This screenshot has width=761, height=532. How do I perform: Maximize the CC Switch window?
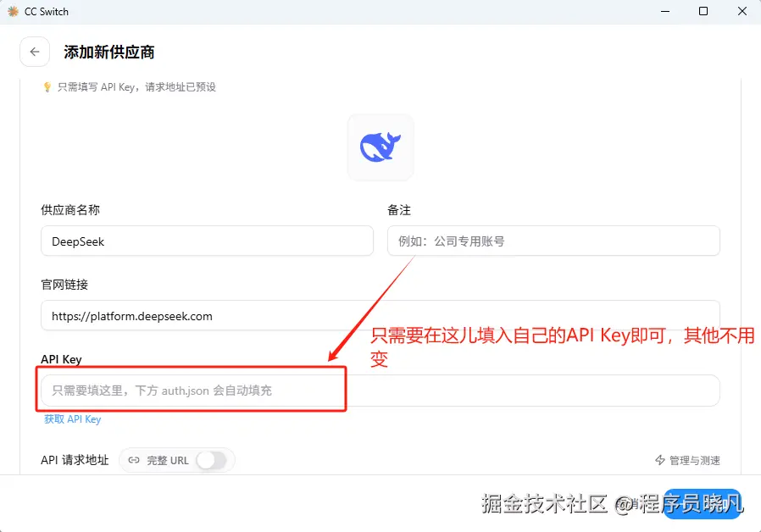pos(703,11)
